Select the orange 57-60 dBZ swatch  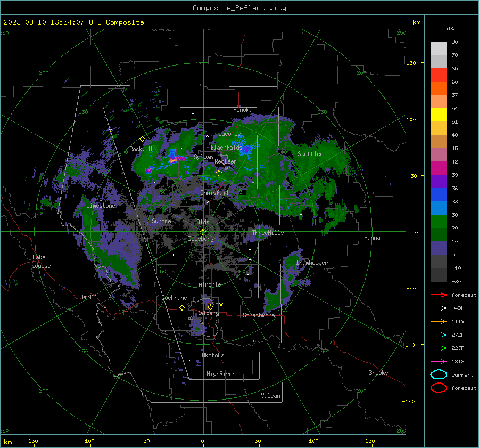439,88
